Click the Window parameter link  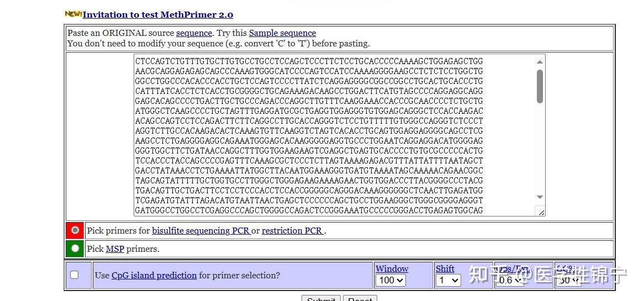coord(392,269)
